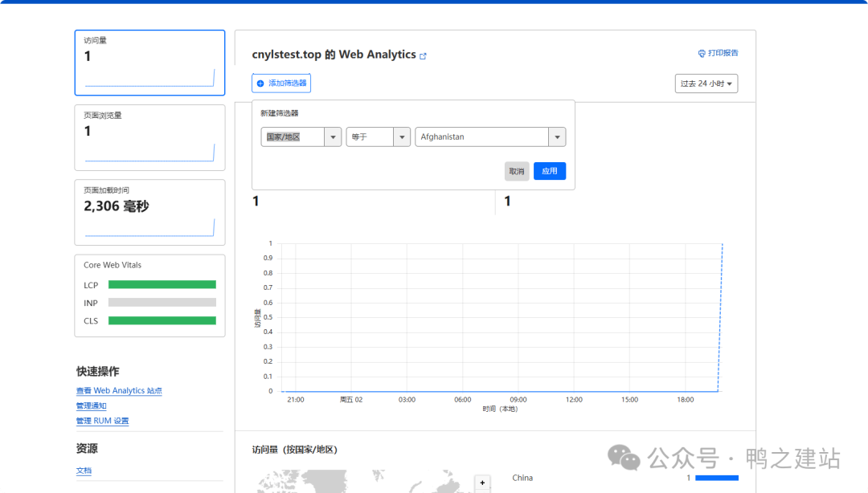Image resolution: width=868 pixels, height=493 pixels.
Task: Click the green LCP bar in Core Web Vitals
Action: pos(162,284)
